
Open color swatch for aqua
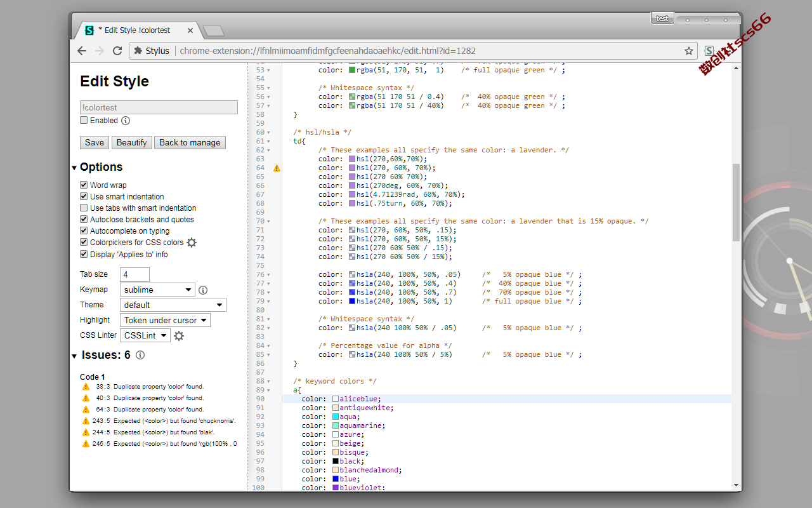pyautogui.click(x=336, y=417)
